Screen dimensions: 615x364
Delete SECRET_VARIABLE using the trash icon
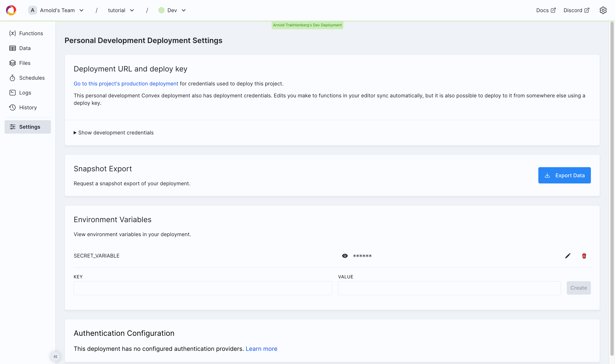point(584,256)
